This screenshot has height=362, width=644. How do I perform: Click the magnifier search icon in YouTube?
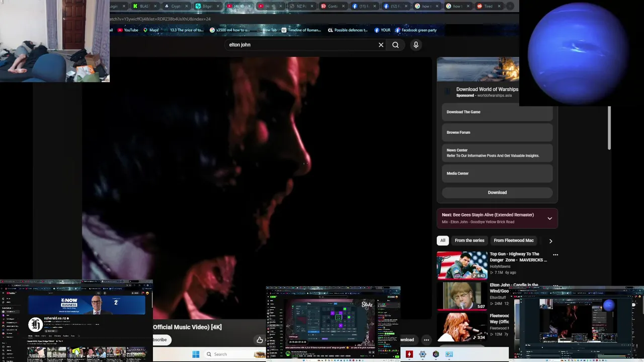(395, 45)
